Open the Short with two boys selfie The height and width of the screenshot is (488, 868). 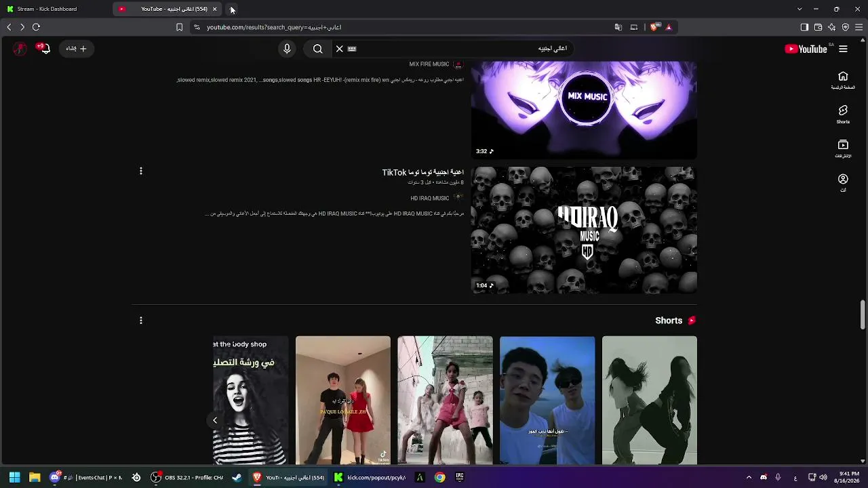[x=547, y=401]
